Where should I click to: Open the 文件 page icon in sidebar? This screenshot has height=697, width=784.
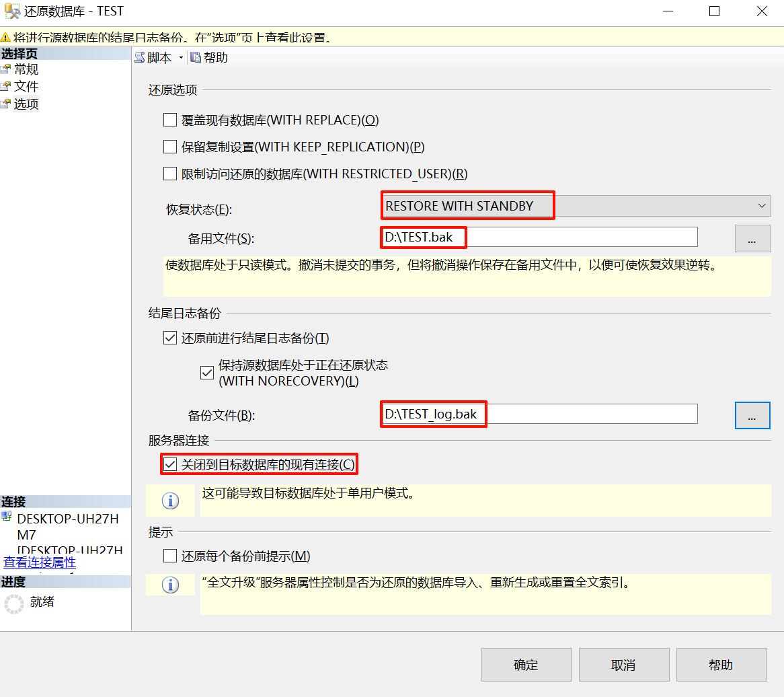[6, 87]
